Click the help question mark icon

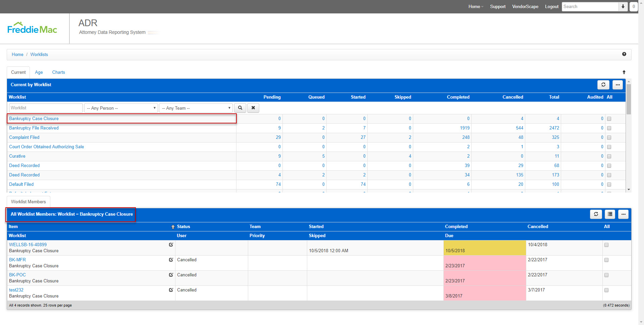[x=624, y=54]
